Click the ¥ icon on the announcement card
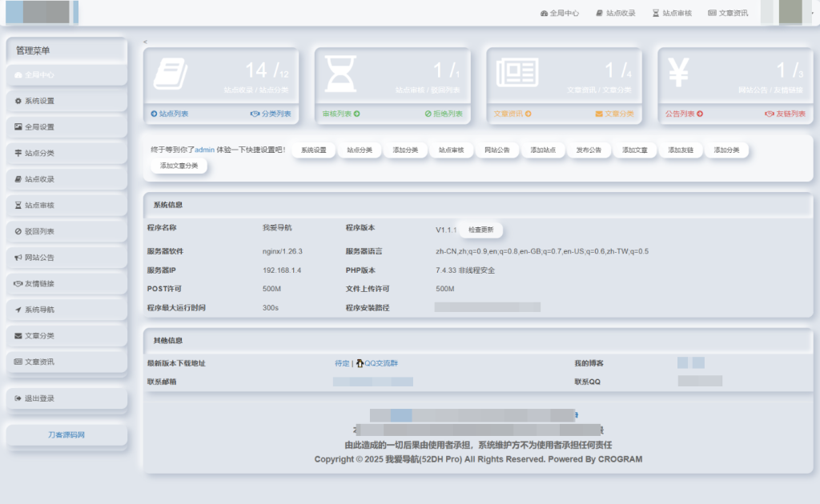This screenshot has height=504, width=820. (678, 72)
